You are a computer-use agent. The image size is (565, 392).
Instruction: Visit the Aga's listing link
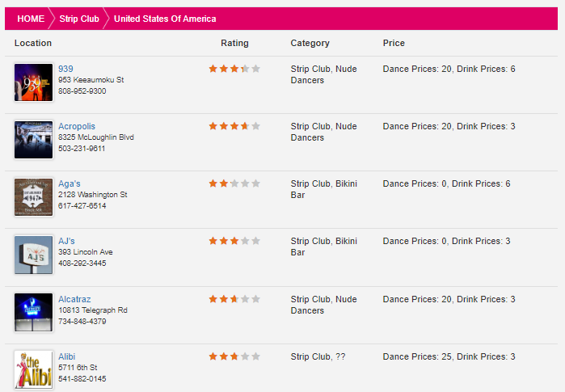(x=70, y=183)
